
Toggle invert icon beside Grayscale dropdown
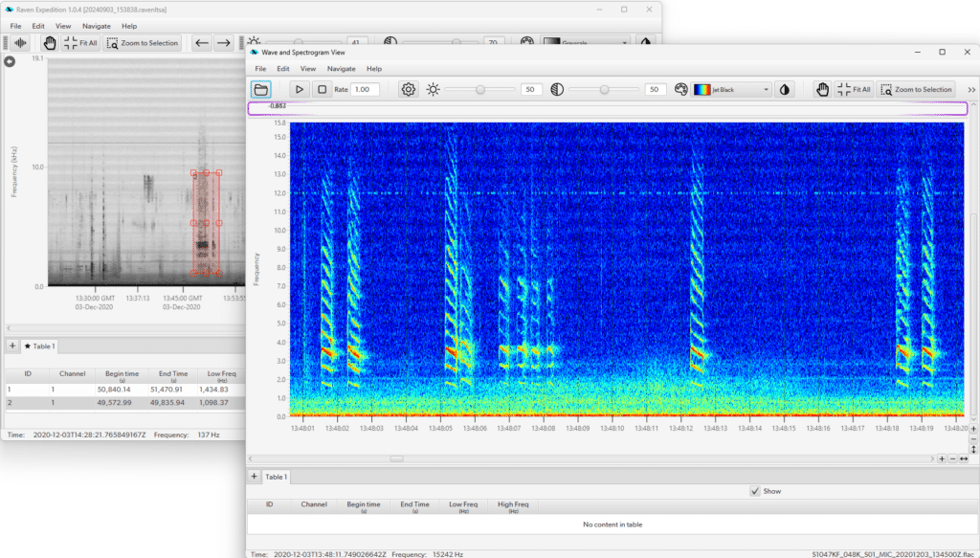(645, 43)
